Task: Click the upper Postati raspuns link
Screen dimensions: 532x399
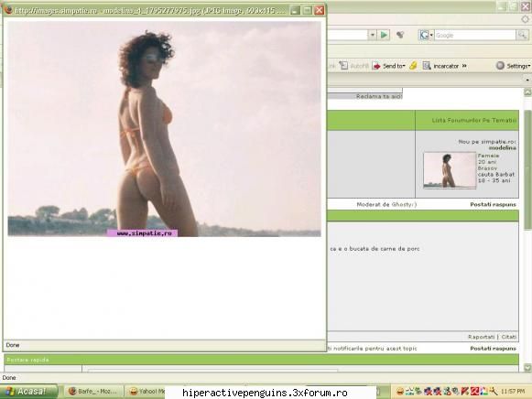Action: [493, 204]
